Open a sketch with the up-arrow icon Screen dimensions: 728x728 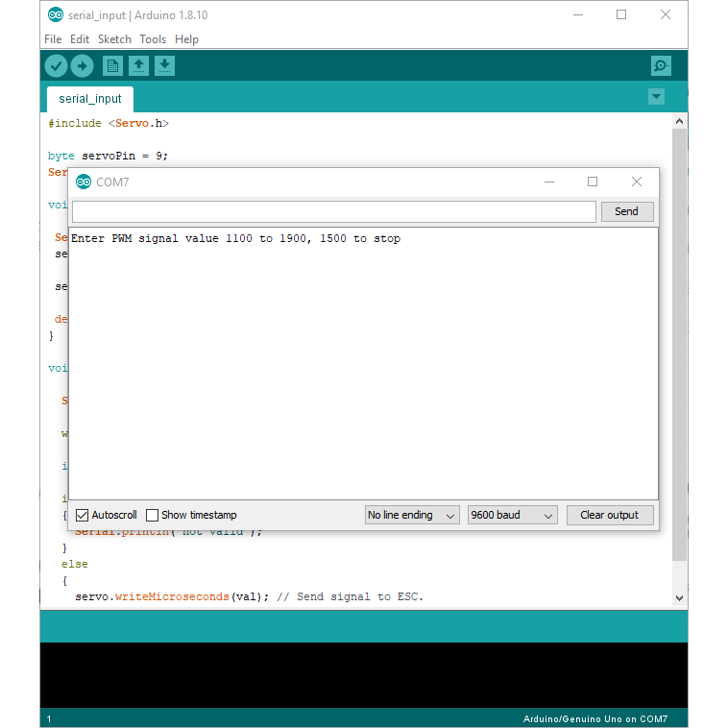click(x=138, y=66)
